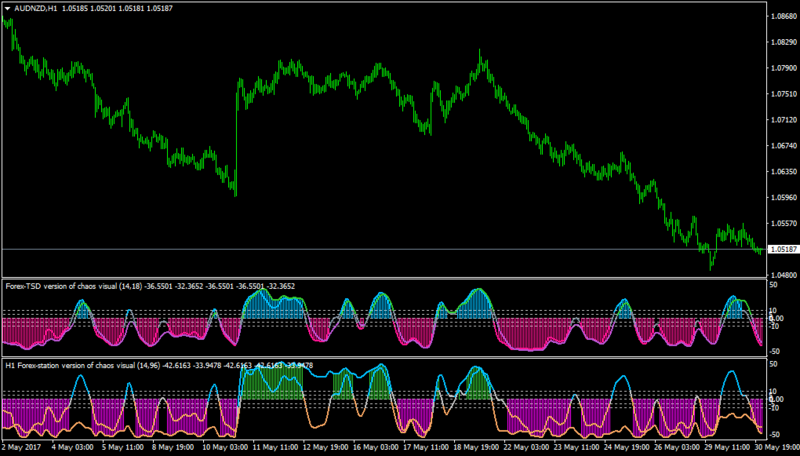This screenshot has width=800, height=456.
Task: Click the AUDNZD,H1 symbol title text
Action: click(x=35, y=9)
